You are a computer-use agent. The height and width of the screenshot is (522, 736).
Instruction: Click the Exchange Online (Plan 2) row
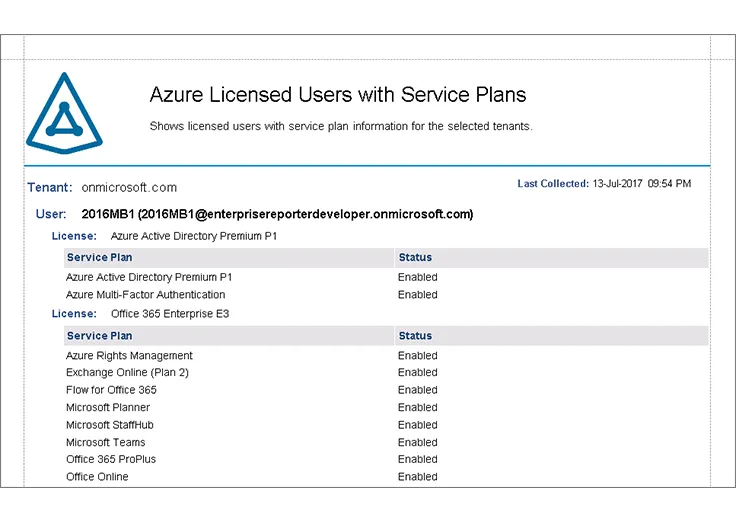point(127,373)
